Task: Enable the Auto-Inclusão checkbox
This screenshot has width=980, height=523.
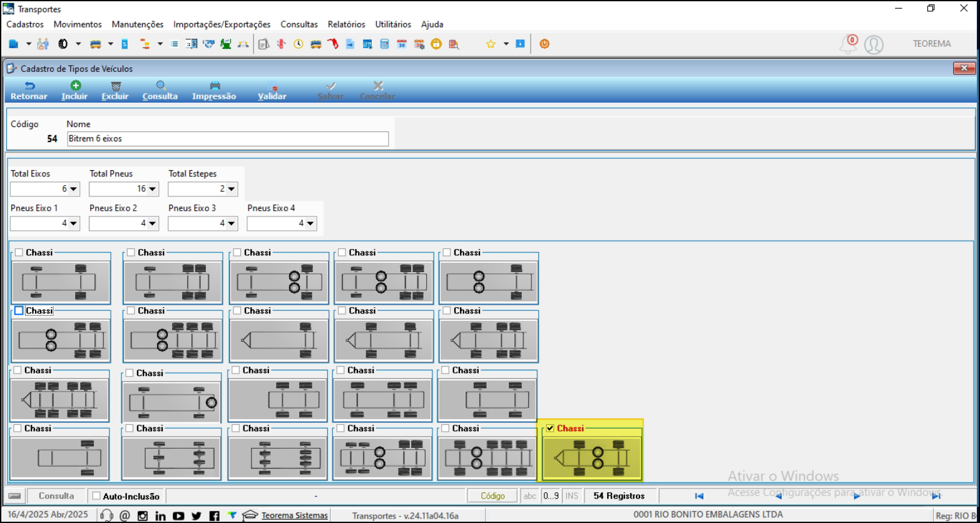Action: tap(96, 496)
